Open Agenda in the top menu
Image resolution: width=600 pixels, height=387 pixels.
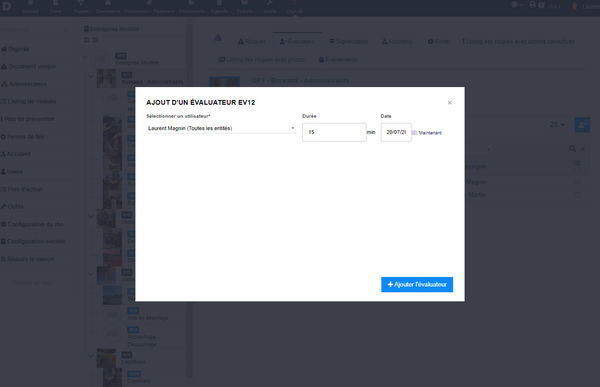pyautogui.click(x=219, y=7)
